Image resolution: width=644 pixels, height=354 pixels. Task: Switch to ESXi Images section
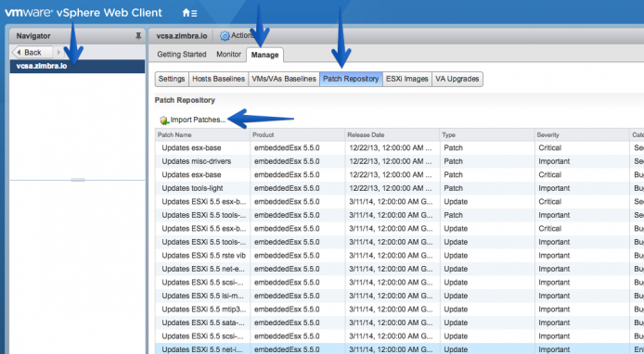pyautogui.click(x=407, y=79)
